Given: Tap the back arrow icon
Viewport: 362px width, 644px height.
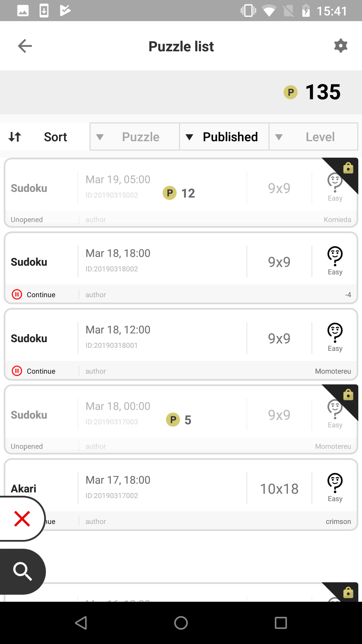Looking at the screenshot, I should click(x=25, y=46).
